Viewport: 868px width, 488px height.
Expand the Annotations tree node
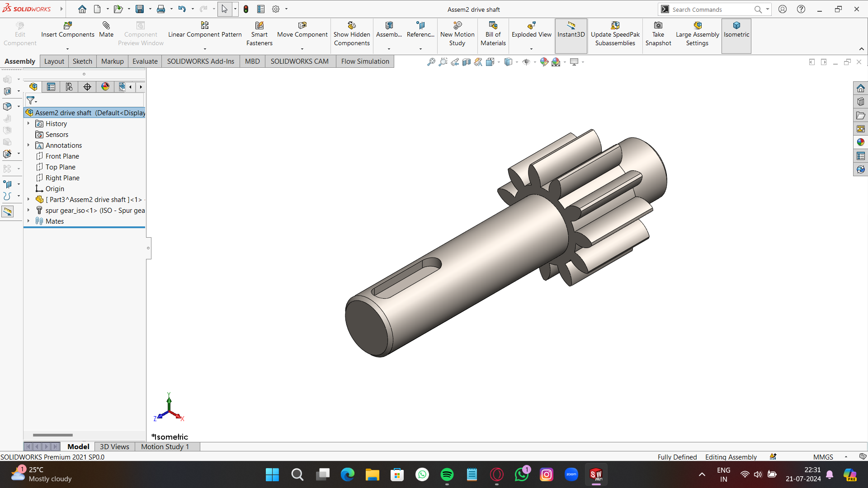click(28, 145)
